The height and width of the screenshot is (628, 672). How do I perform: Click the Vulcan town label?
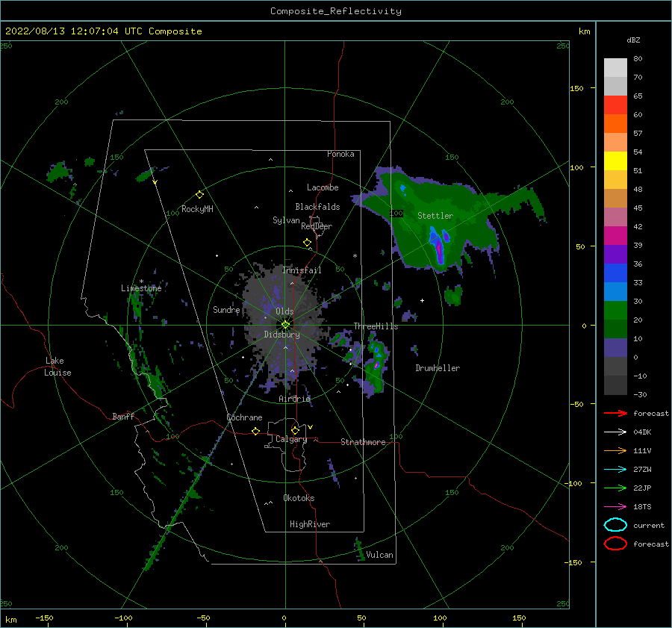pyautogui.click(x=380, y=555)
